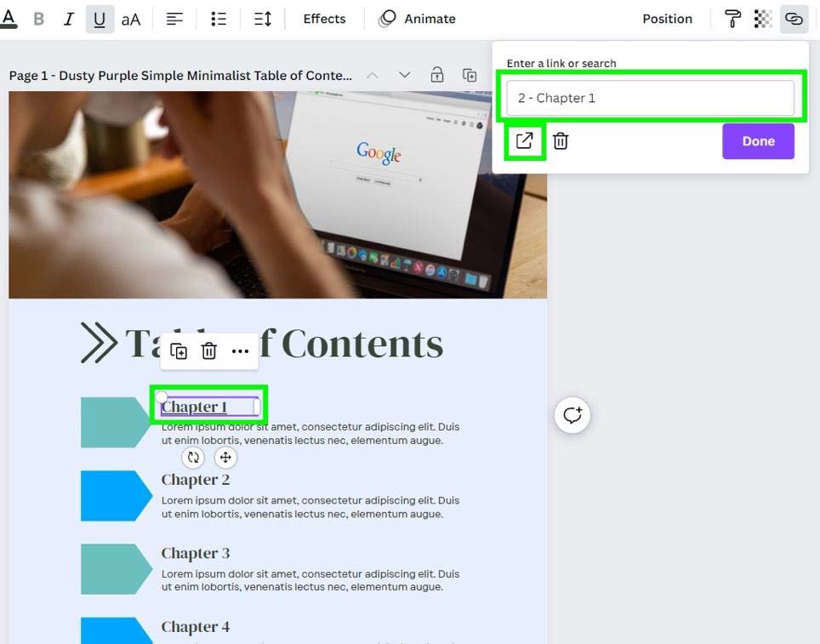Viewport: 820px width, 644px height.
Task: Open the Animate panel
Action: tap(417, 19)
